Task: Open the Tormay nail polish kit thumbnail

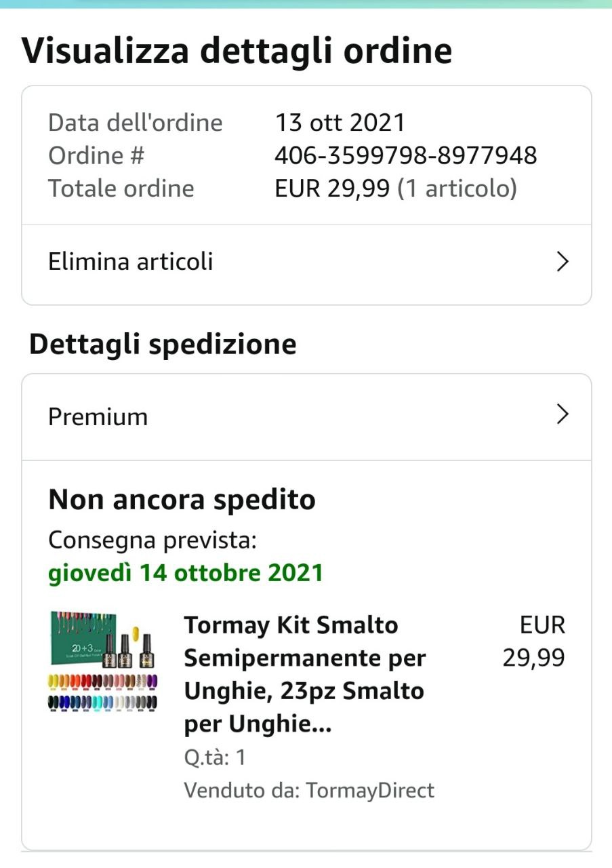Action: (x=103, y=661)
